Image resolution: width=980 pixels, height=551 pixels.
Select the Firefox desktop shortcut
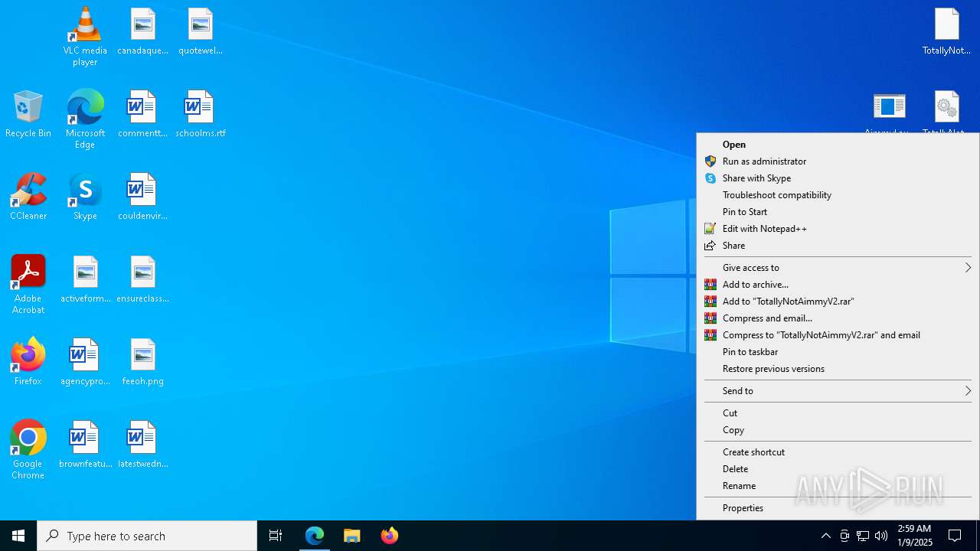pyautogui.click(x=28, y=362)
